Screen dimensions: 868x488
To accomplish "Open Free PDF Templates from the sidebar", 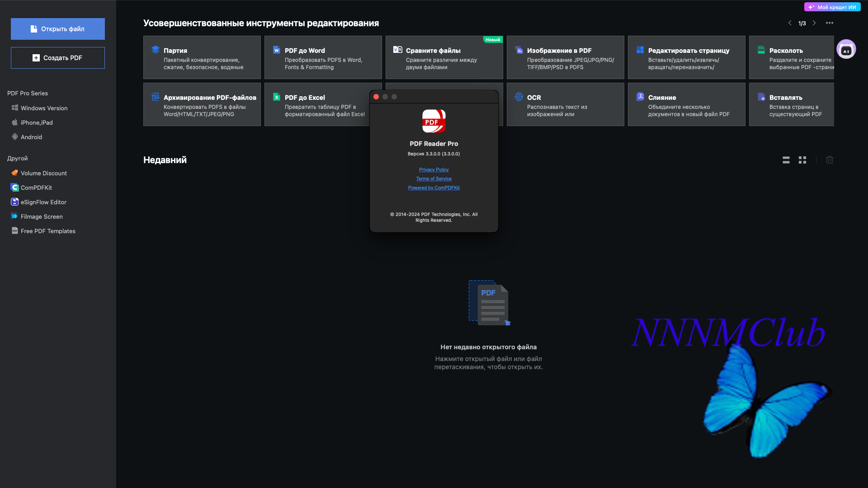I will click(48, 231).
